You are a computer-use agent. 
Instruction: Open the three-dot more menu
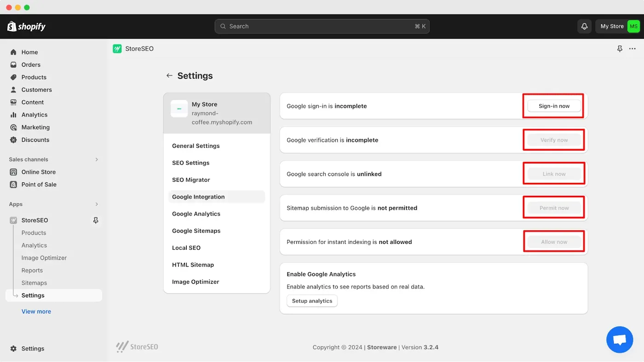632,49
